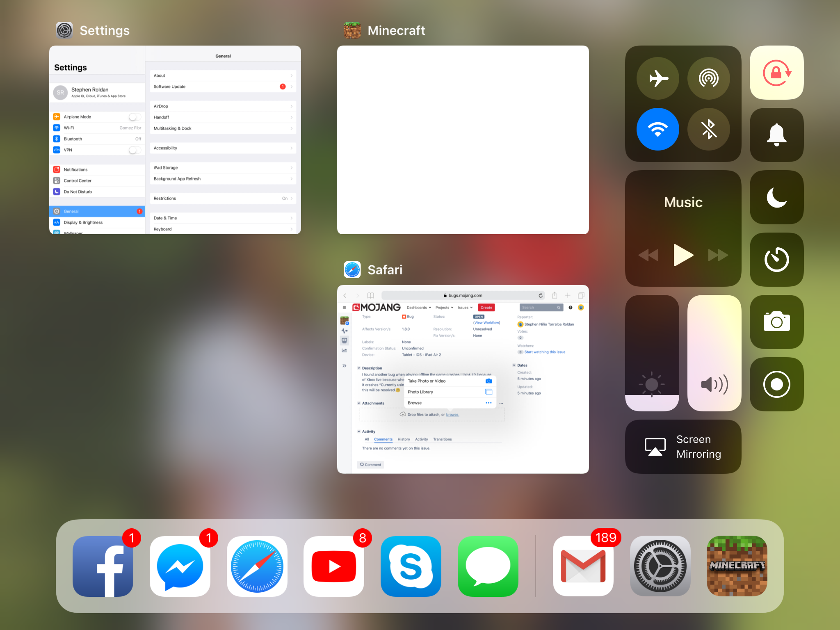
Task: Collapse the Description section
Action: coord(359,368)
